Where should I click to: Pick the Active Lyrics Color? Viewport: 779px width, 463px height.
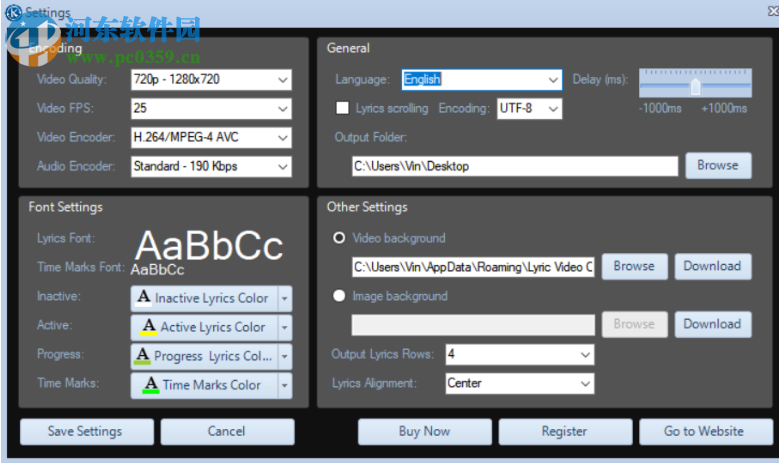[204, 327]
